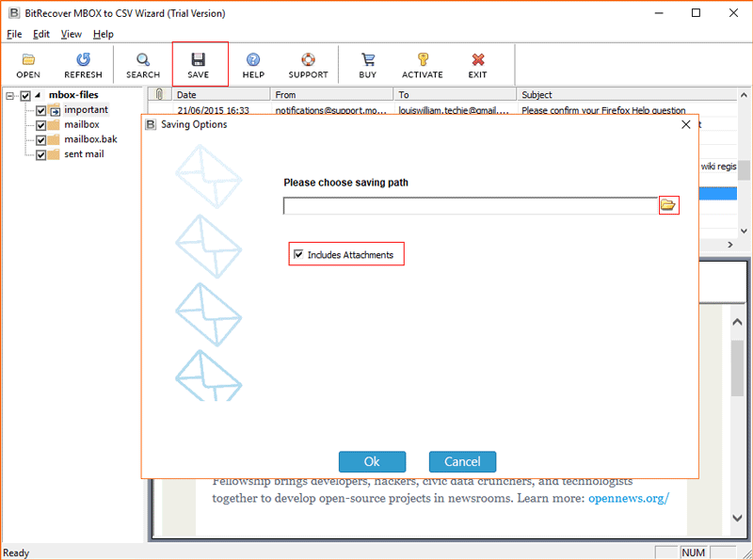Open the Help menu
The height and width of the screenshot is (560, 753).
click(x=104, y=34)
